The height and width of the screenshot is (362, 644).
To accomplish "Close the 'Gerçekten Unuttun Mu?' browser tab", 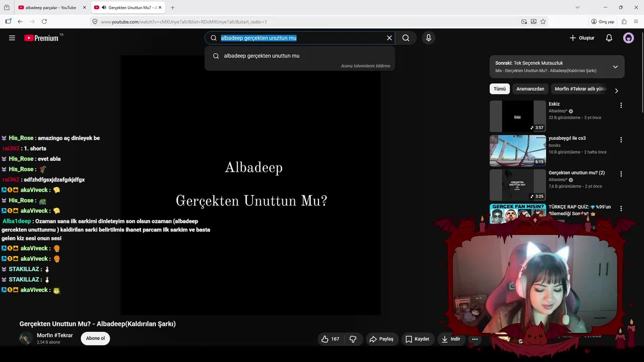I will [x=160, y=8].
